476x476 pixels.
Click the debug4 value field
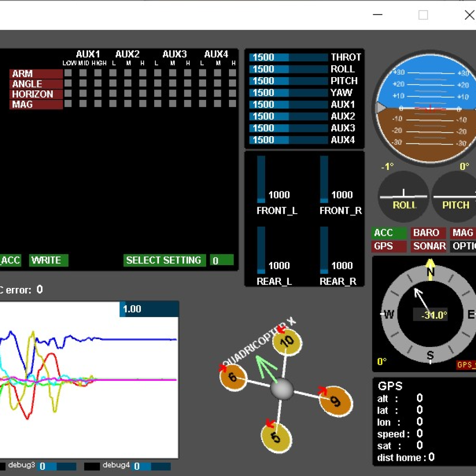tap(151, 466)
